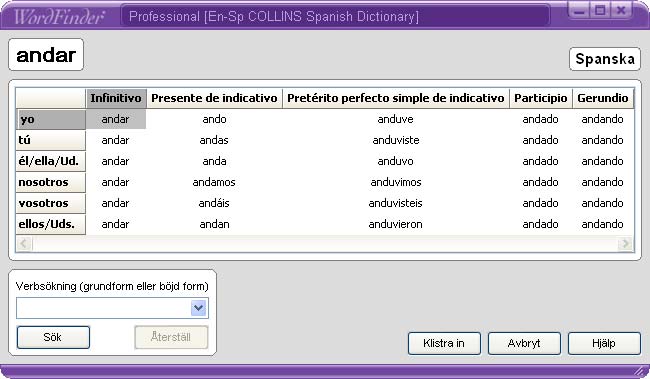Click the Sök button
Screen dimensions: 650x379
53,337
